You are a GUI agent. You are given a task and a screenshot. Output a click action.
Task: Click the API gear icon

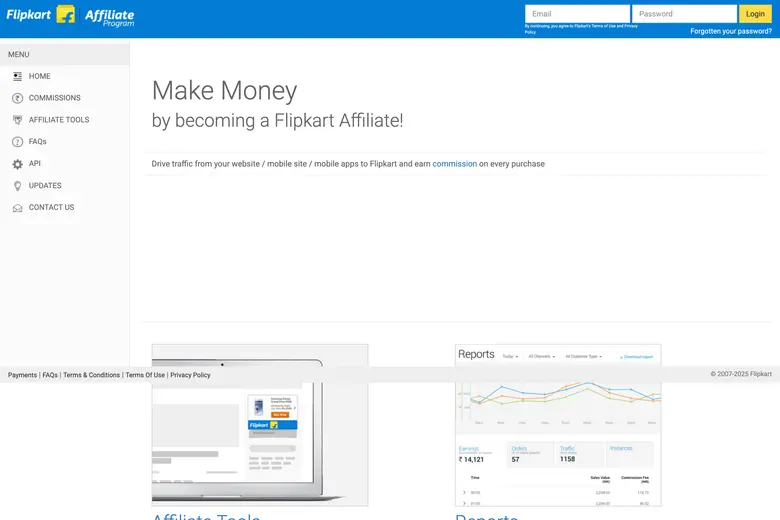[x=17, y=164]
